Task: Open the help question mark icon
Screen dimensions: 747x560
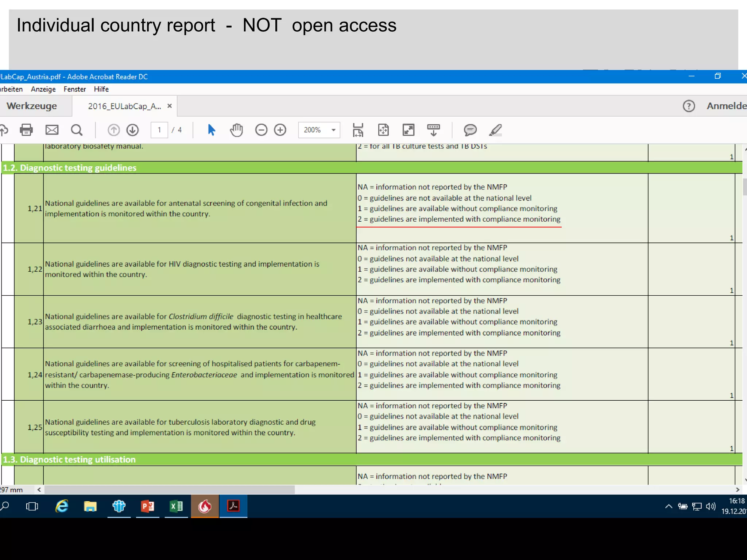Action: point(689,106)
